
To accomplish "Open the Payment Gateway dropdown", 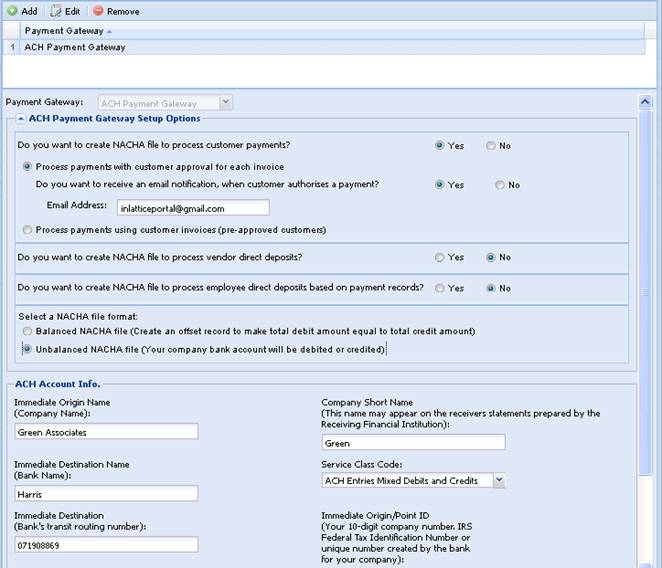I will point(225,102).
